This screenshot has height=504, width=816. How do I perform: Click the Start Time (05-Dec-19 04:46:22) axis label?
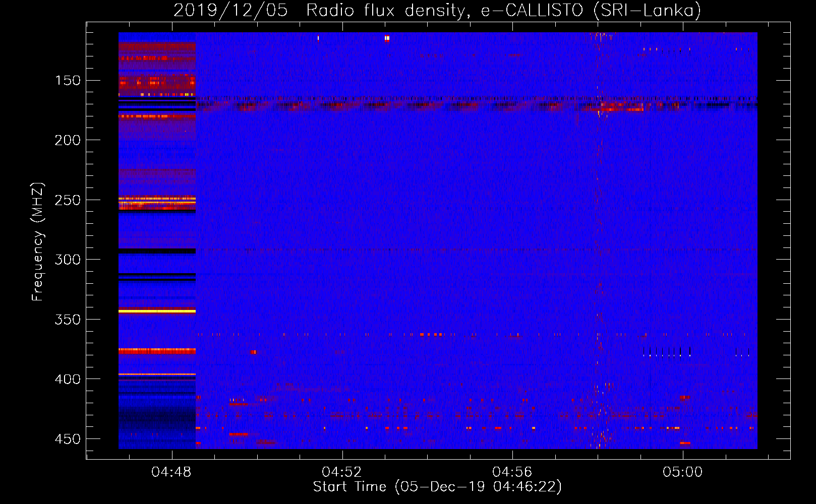point(437,487)
